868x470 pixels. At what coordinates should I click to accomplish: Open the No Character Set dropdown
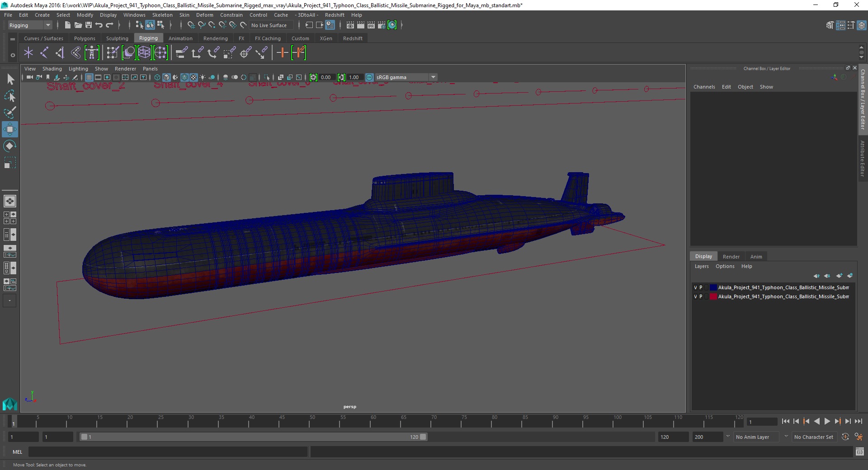(x=814, y=437)
